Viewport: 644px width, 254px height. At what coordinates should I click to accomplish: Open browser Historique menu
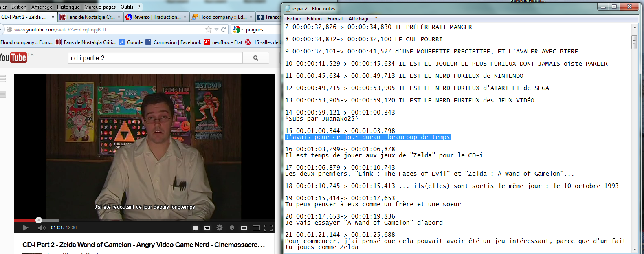tap(68, 7)
